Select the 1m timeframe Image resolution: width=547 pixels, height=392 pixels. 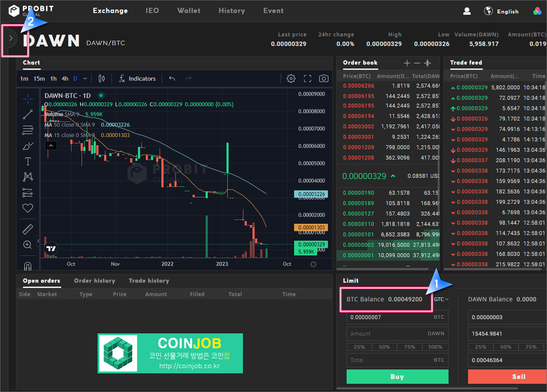click(24, 78)
